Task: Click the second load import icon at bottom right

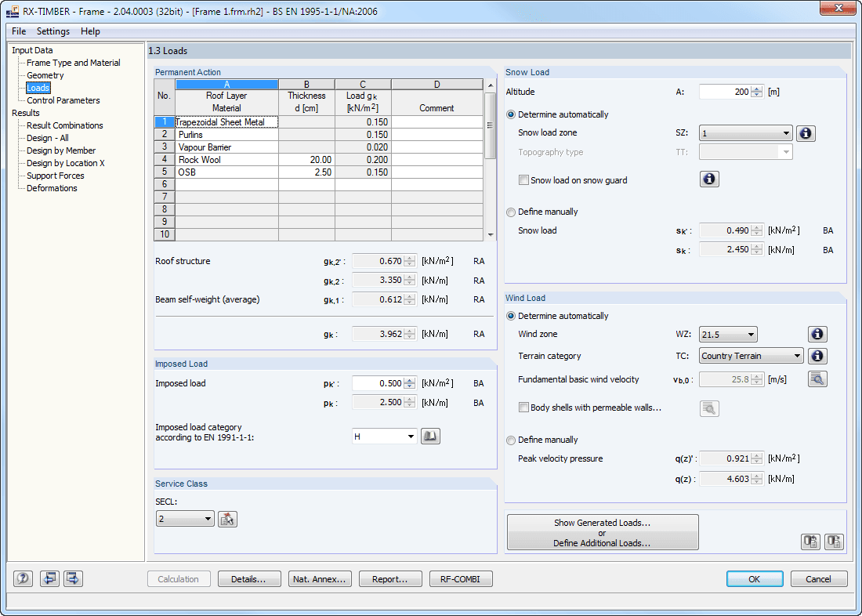Action: click(x=834, y=542)
